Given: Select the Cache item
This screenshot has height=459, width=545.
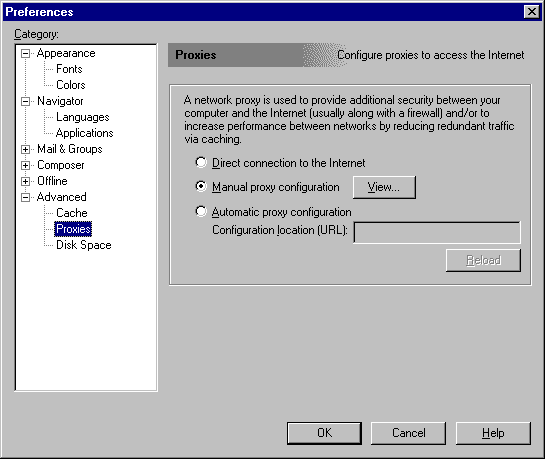Looking at the screenshot, I should [x=72, y=213].
